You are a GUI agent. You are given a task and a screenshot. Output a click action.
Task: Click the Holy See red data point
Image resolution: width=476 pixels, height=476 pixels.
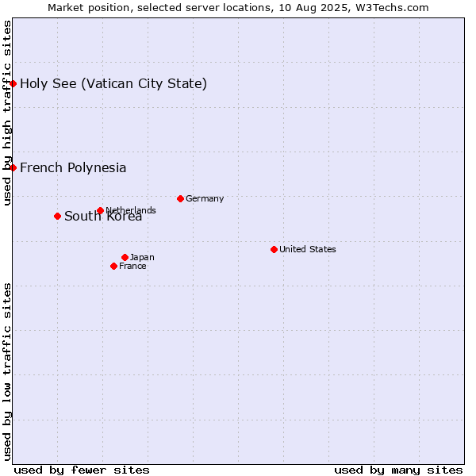click(13, 83)
